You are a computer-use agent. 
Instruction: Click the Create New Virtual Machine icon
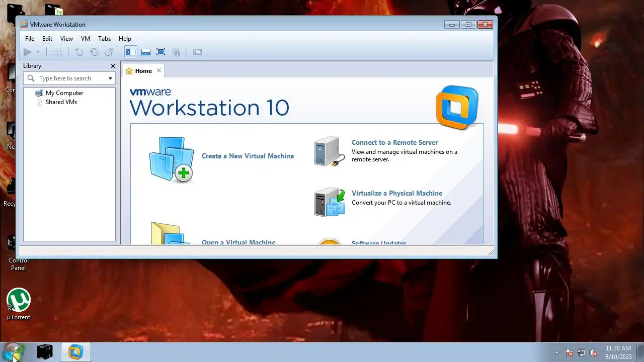click(x=172, y=159)
